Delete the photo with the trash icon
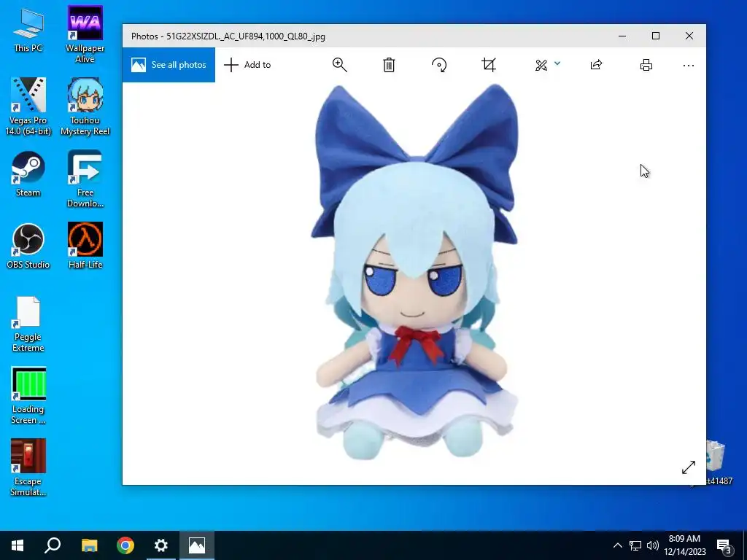 [389, 65]
